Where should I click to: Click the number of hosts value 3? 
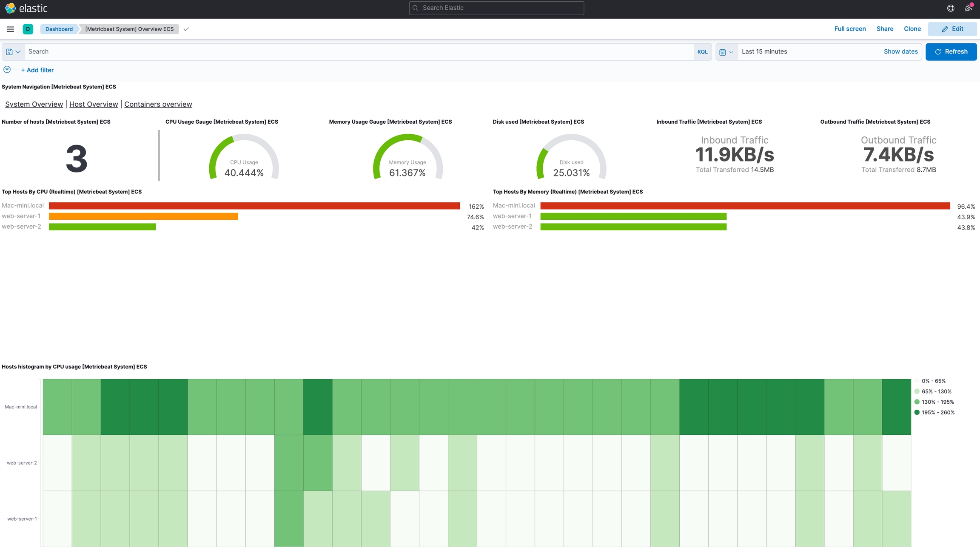click(x=77, y=159)
